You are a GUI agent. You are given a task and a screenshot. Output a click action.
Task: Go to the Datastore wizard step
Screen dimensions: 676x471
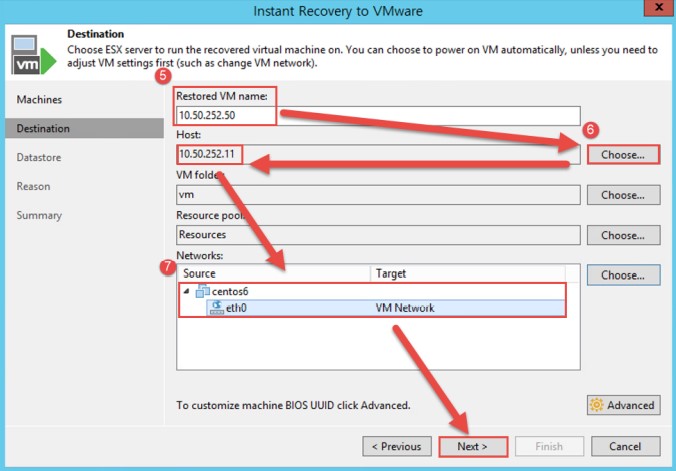[39, 157]
